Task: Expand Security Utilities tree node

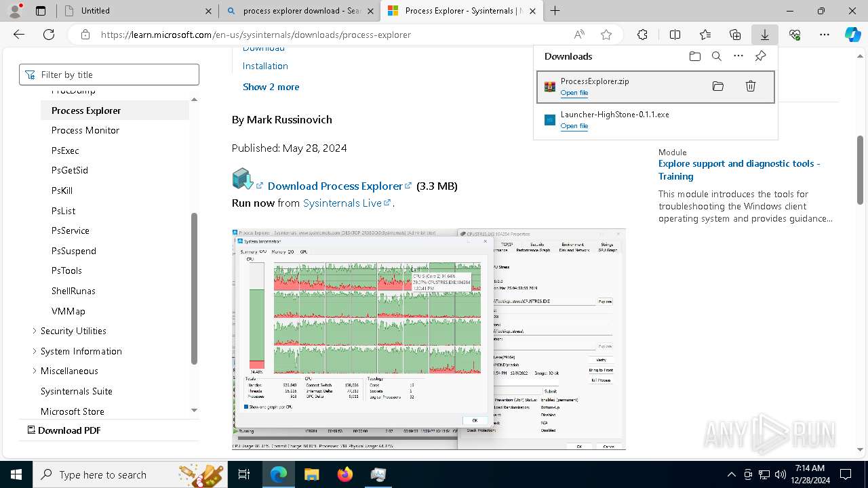Action: (x=35, y=331)
